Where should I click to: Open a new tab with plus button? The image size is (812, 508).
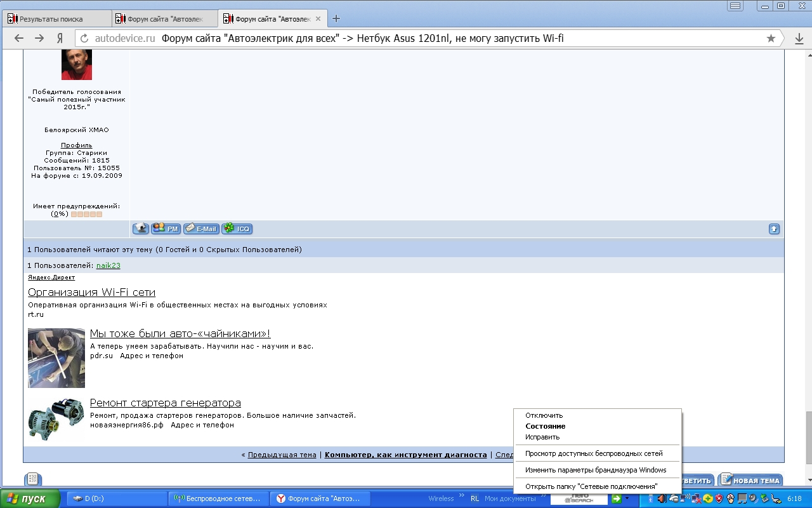pos(336,18)
